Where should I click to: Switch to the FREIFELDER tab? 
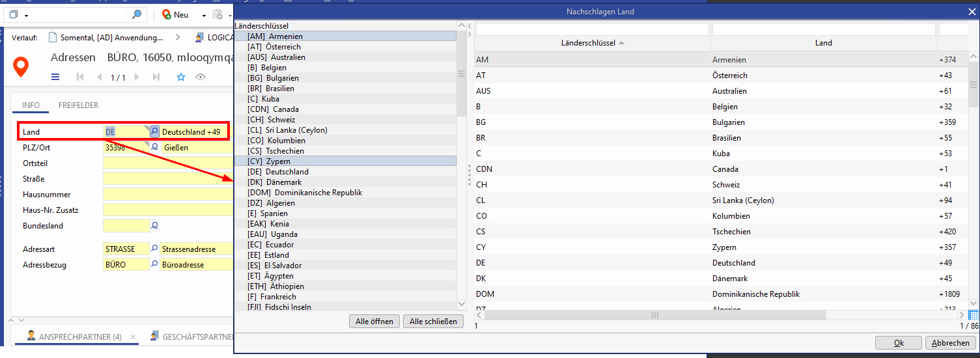(x=78, y=105)
